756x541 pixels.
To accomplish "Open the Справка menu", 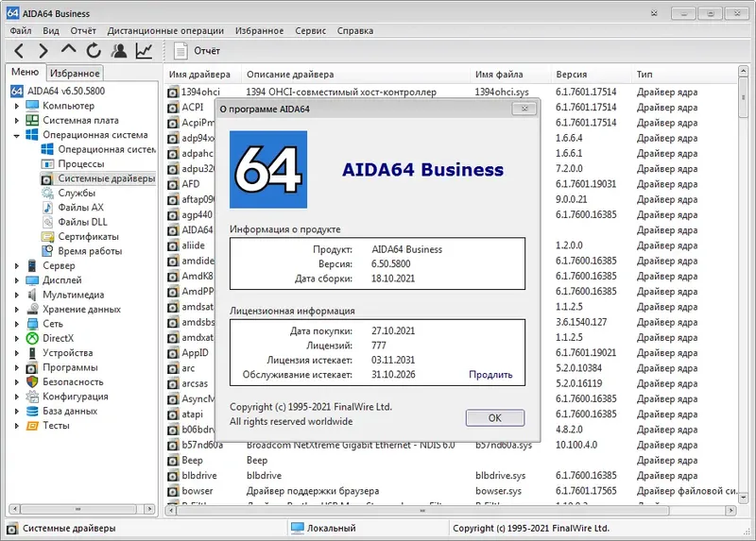I will 355,31.
